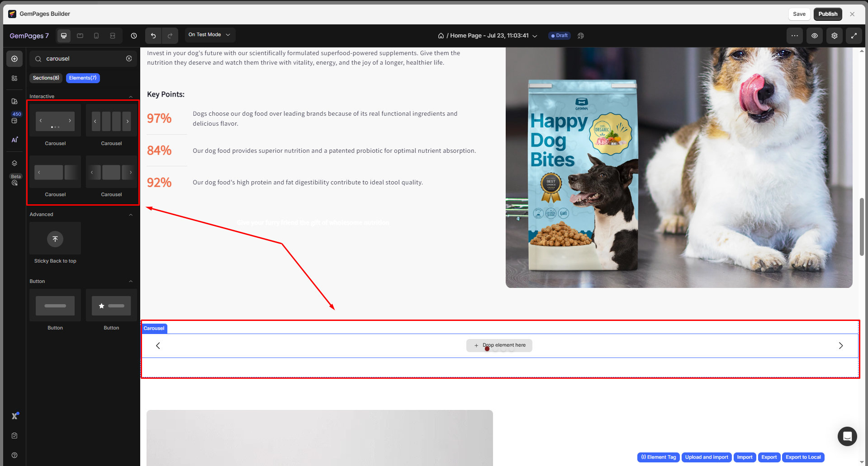Click the Publish button
The height and width of the screenshot is (466, 868).
pyautogui.click(x=827, y=14)
